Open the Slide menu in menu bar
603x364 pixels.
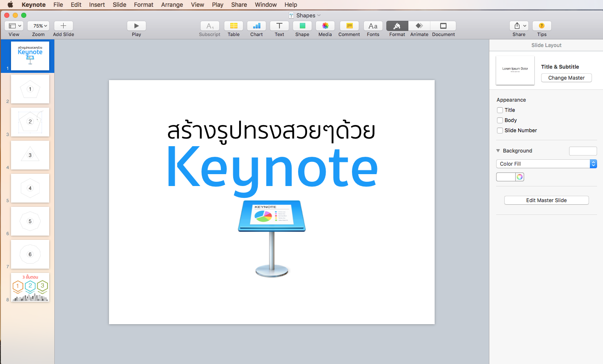pyautogui.click(x=119, y=5)
